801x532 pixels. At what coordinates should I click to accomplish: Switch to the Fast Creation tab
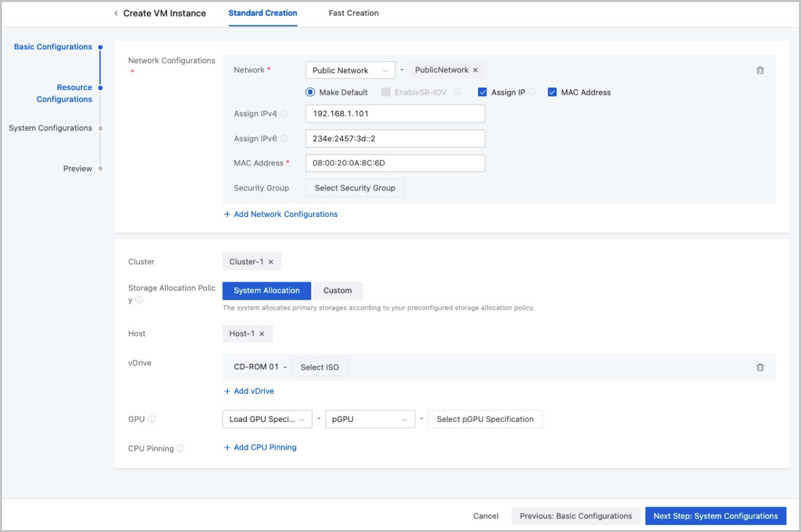point(353,13)
